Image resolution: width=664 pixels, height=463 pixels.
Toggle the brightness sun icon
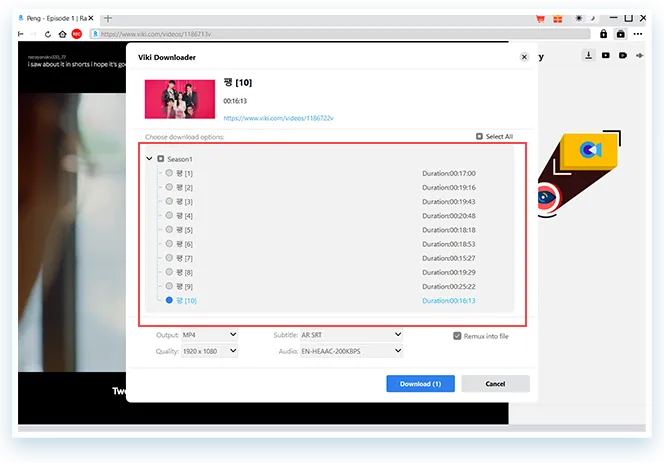point(578,18)
